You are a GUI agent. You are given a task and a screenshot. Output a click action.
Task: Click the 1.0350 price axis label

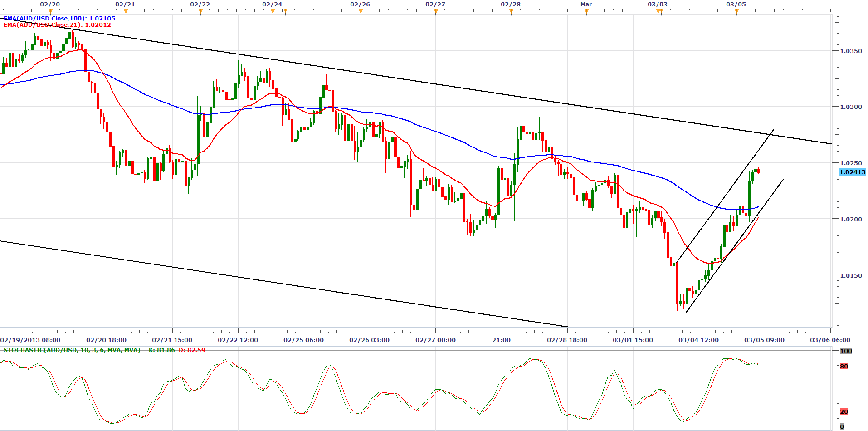tap(851, 51)
